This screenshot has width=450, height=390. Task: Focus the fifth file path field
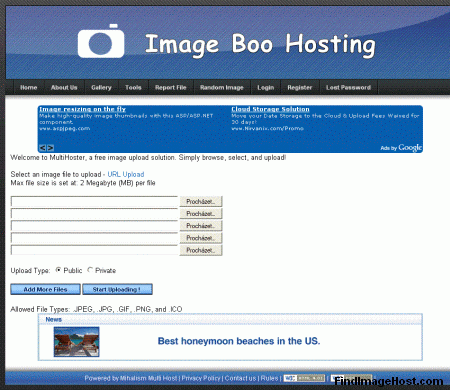point(95,250)
